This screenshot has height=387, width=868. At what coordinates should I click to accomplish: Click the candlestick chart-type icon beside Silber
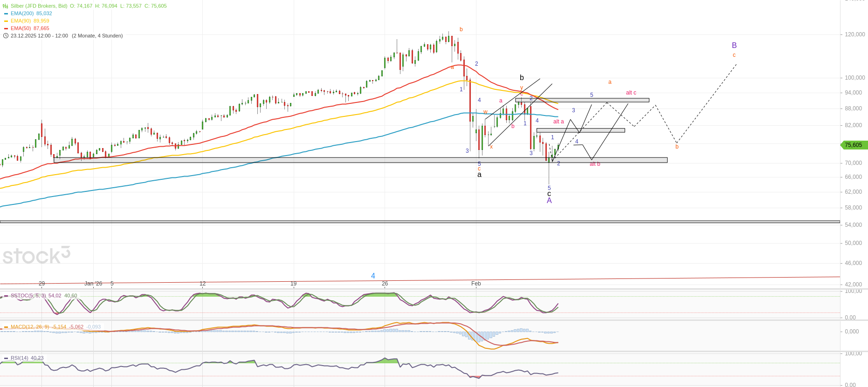pos(6,6)
